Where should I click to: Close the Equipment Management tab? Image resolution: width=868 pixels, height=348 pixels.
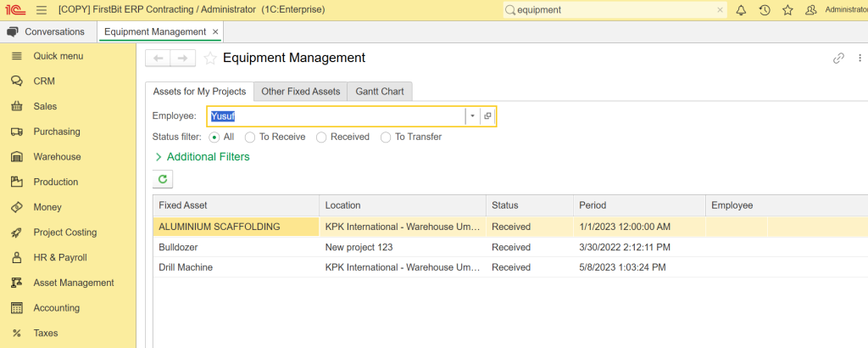(215, 31)
